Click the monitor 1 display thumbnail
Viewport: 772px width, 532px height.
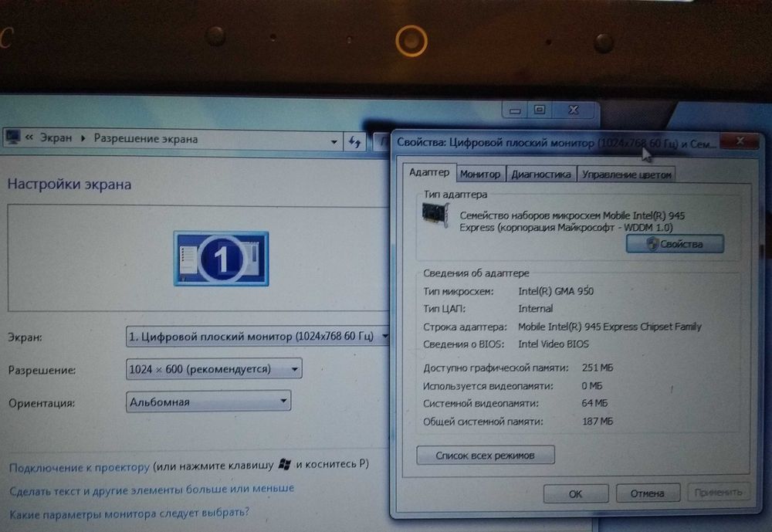click(x=221, y=259)
